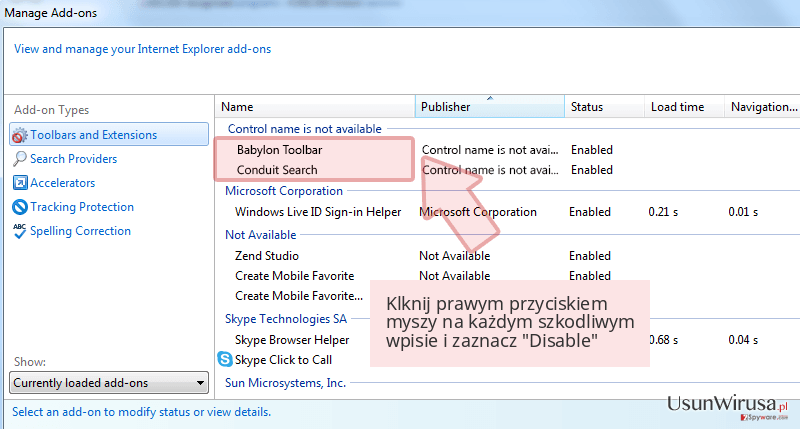Collapse the Microsoft Corporation group header
The height and width of the screenshot is (429, 800).
click(x=284, y=191)
